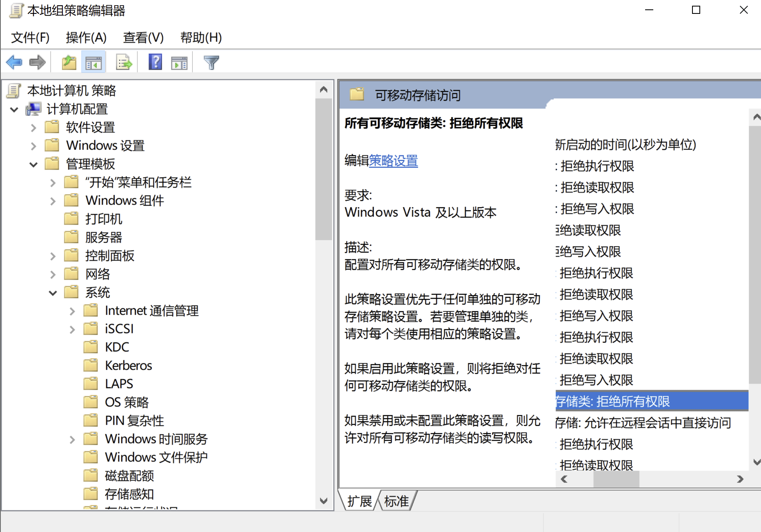Image resolution: width=761 pixels, height=532 pixels.
Task: Click the horizontal scrollbar right arrow
Action: click(x=740, y=479)
